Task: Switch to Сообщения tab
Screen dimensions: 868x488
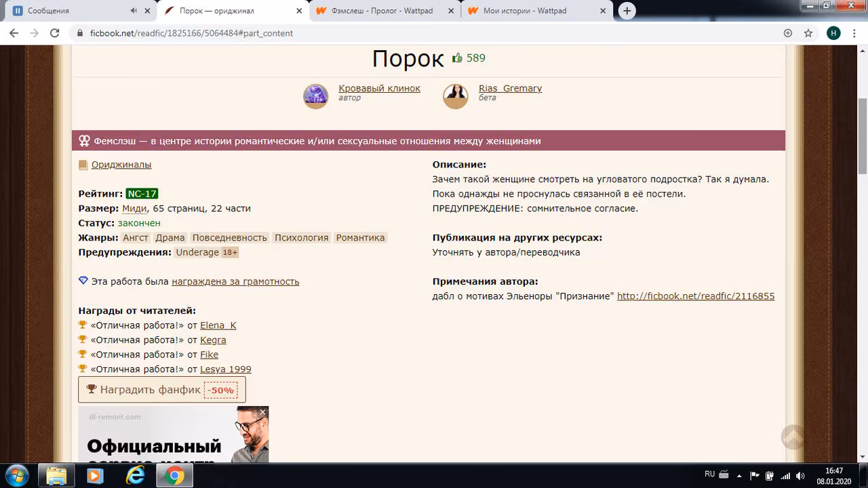Action: 75,11
